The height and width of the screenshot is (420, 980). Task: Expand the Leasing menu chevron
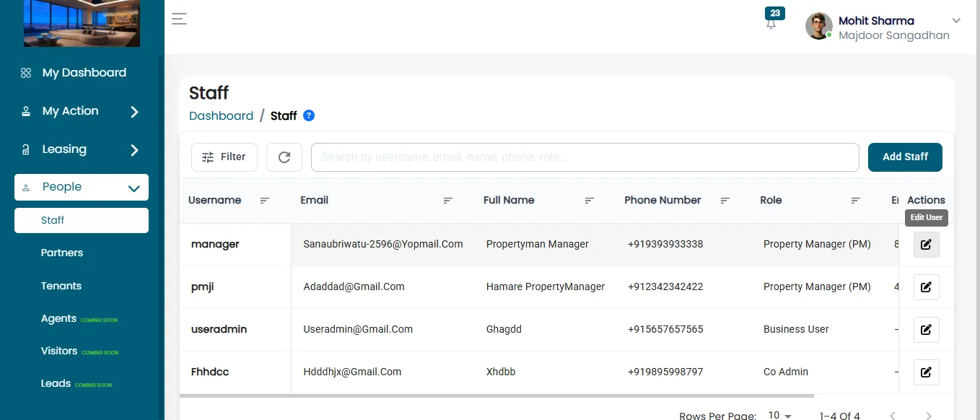tap(134, 150)
